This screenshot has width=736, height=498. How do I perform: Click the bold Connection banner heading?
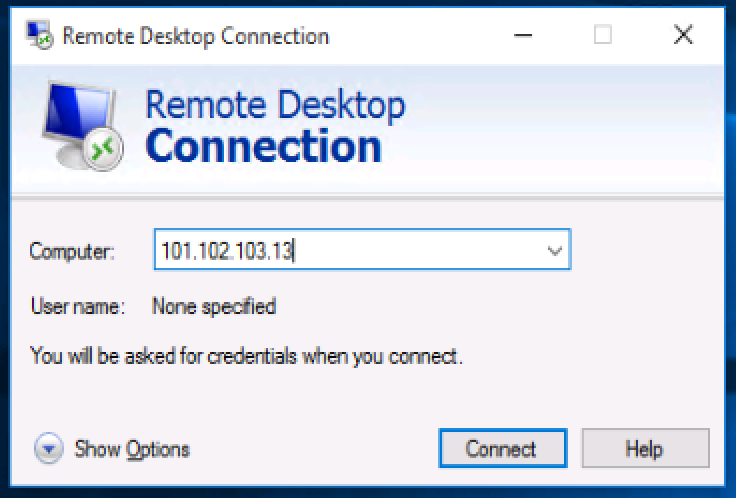pos(264,146)
